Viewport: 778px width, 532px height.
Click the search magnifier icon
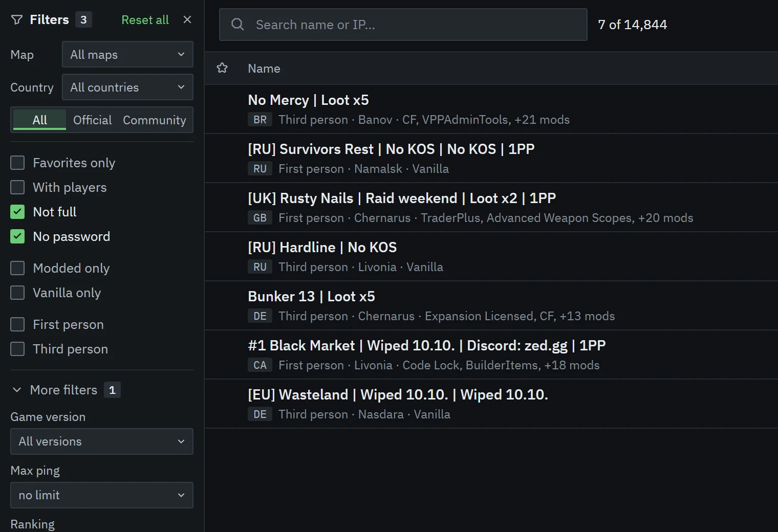click(237, 24)
